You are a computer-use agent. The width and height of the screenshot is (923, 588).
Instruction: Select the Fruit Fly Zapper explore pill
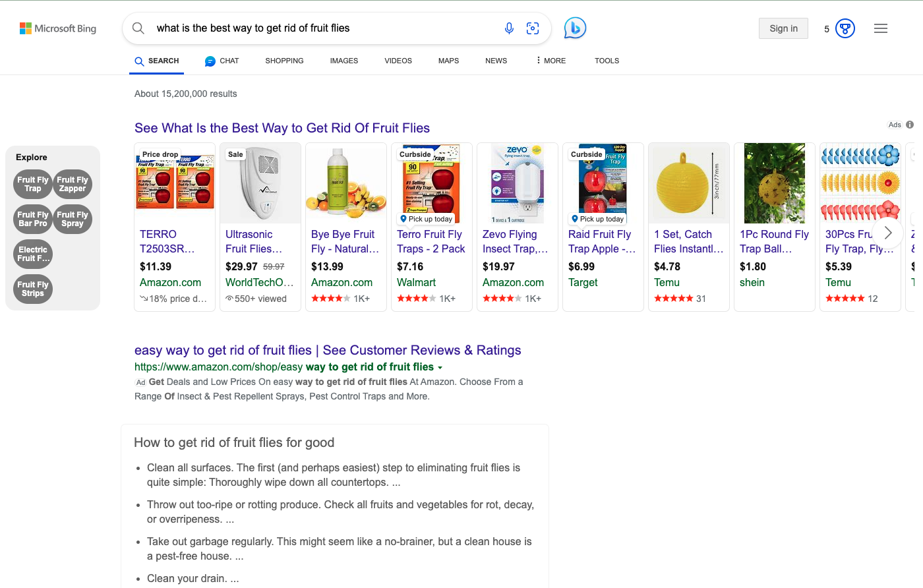coord(73,184)
